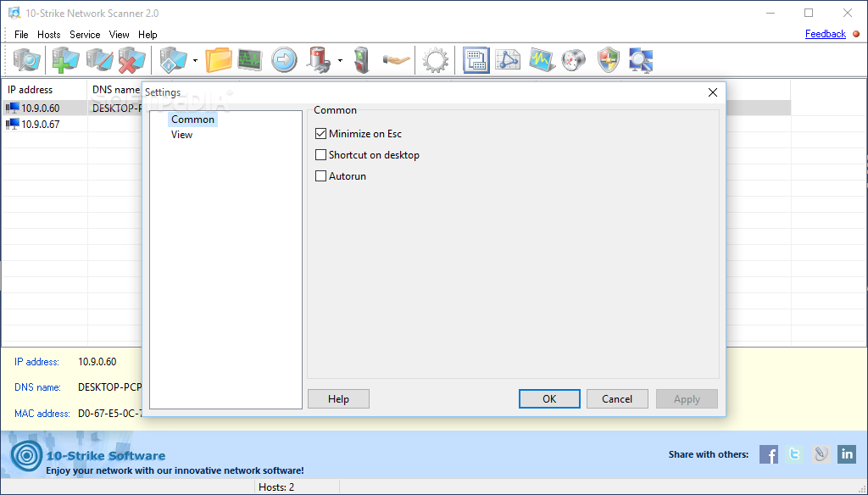Screen dimensions: 868x495
Task: Enable Shortcut on desktop checkbox
Action: [320, 155]
